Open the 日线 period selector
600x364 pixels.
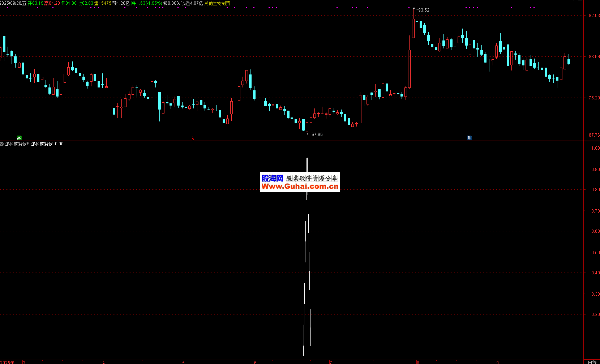pyautogui.click(x=592, y=362)
